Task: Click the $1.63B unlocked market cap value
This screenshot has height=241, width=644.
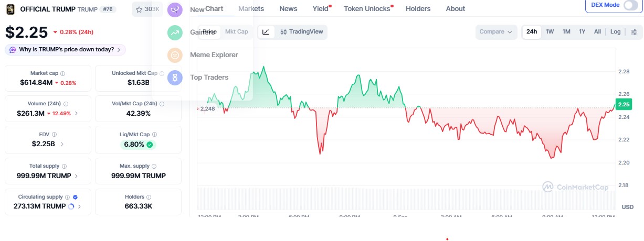Action: (139, 83)
